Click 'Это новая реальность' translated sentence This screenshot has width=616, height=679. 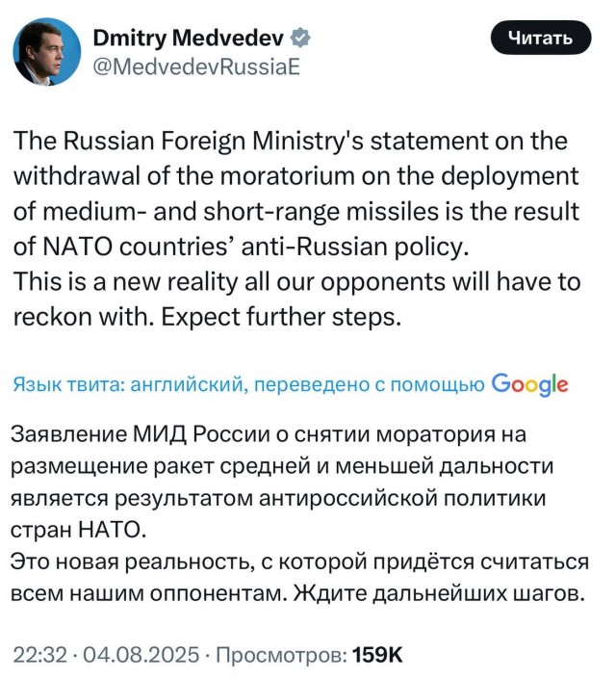(132, 562)
